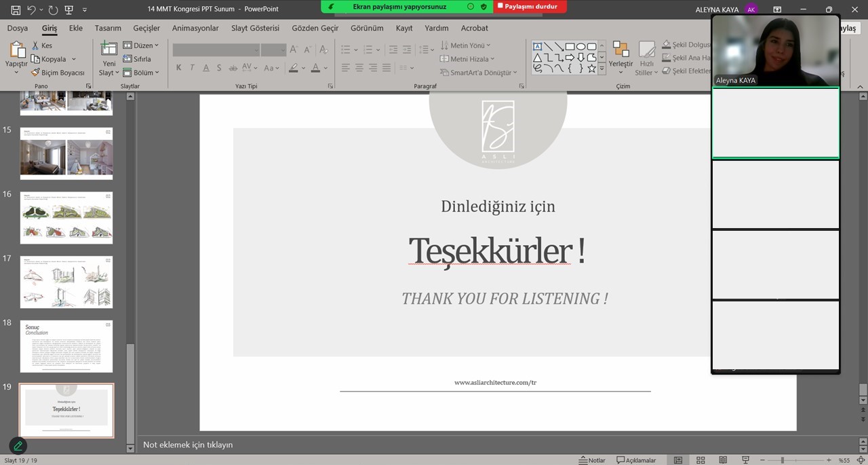Viewport: 868px width, 465px height.
Task: Open the font size combo box
Action: [274, 50]
